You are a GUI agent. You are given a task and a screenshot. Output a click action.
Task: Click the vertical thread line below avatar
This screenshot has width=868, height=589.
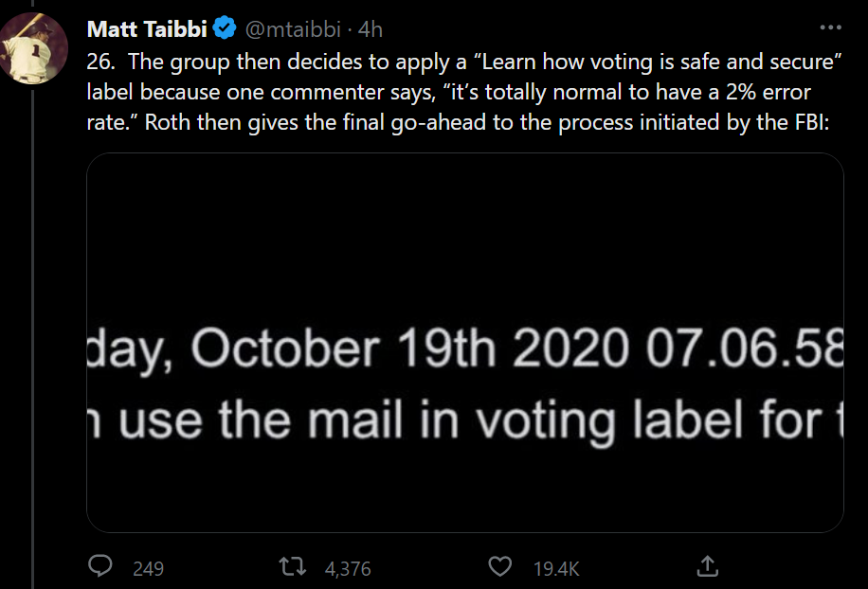(34, 331)
